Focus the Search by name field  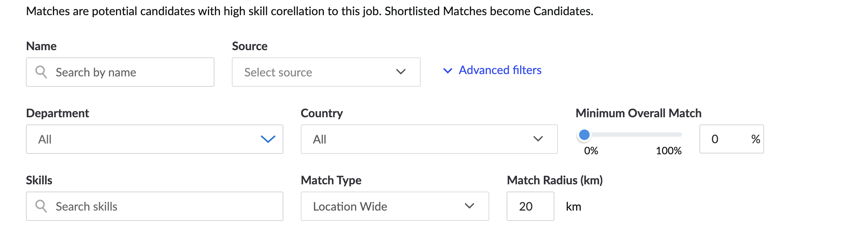click(120, 72)
